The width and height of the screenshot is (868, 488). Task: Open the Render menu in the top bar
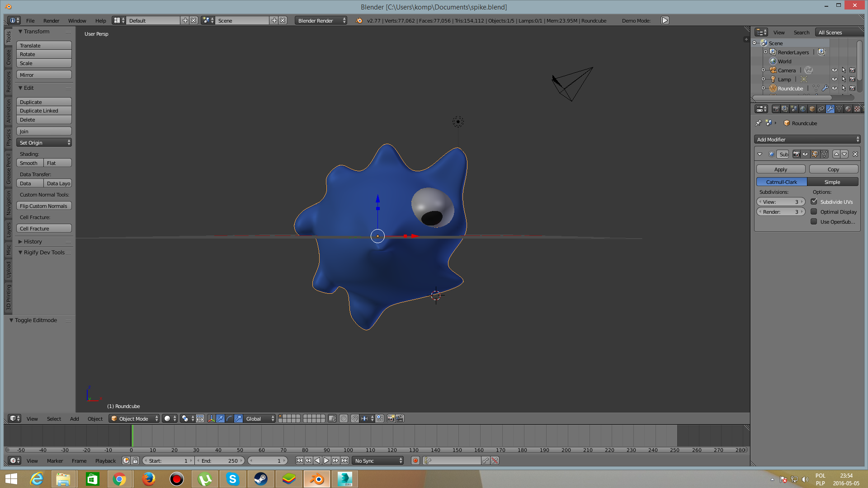(x=51, y=21)
